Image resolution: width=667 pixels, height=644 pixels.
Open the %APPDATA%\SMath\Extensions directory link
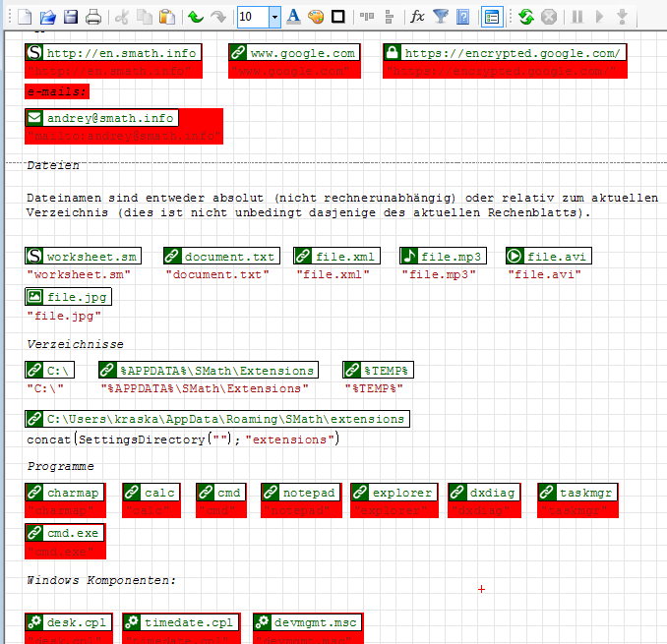(x=216, y=371)
